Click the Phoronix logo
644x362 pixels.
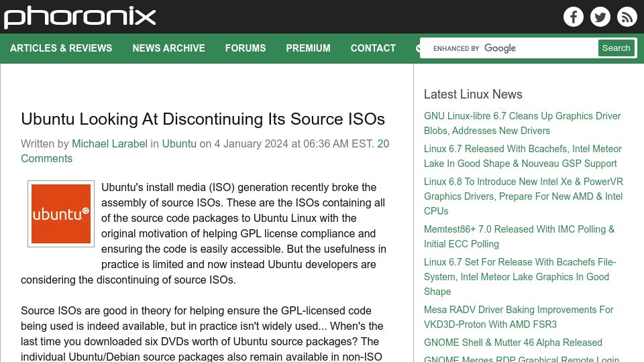(80, 17)
